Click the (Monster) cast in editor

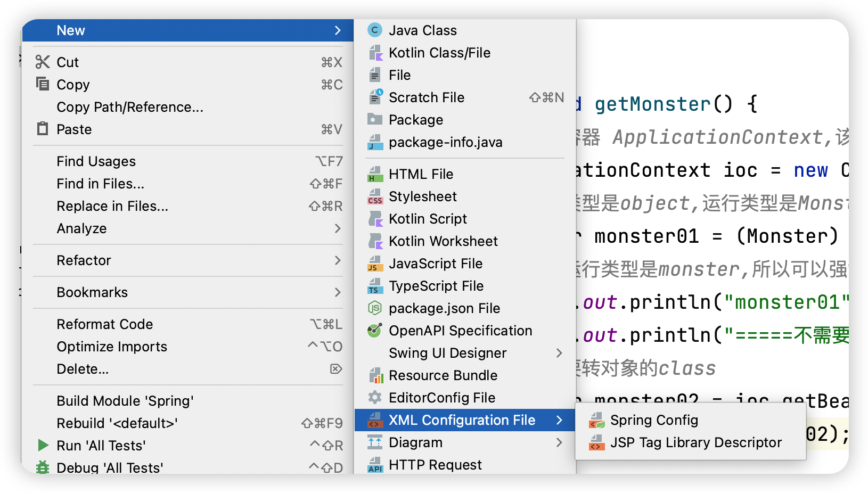(x=788, y=236)
